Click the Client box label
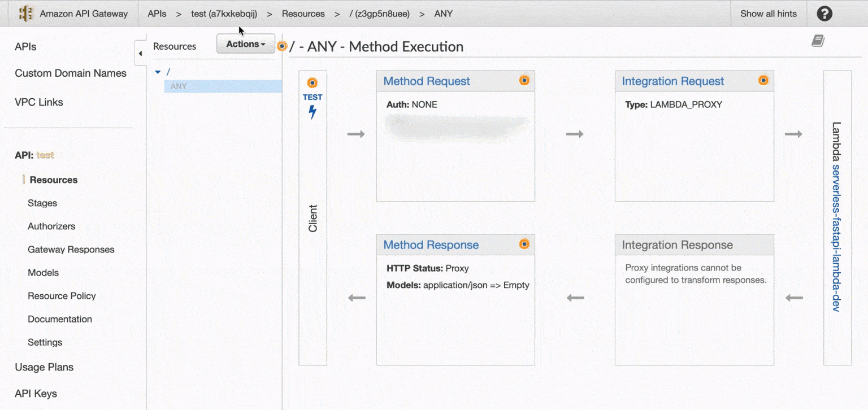 [313, 219]
